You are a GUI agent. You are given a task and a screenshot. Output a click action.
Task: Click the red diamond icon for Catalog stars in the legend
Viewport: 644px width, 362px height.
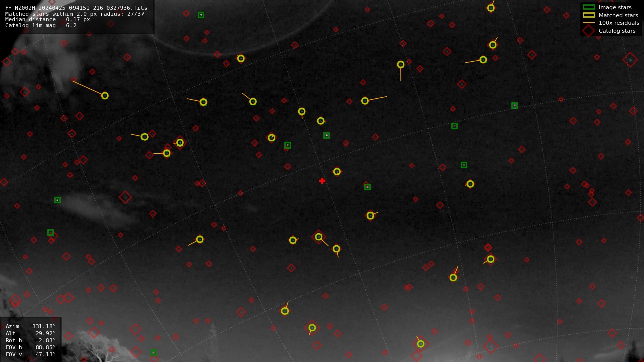coord(589,31)
